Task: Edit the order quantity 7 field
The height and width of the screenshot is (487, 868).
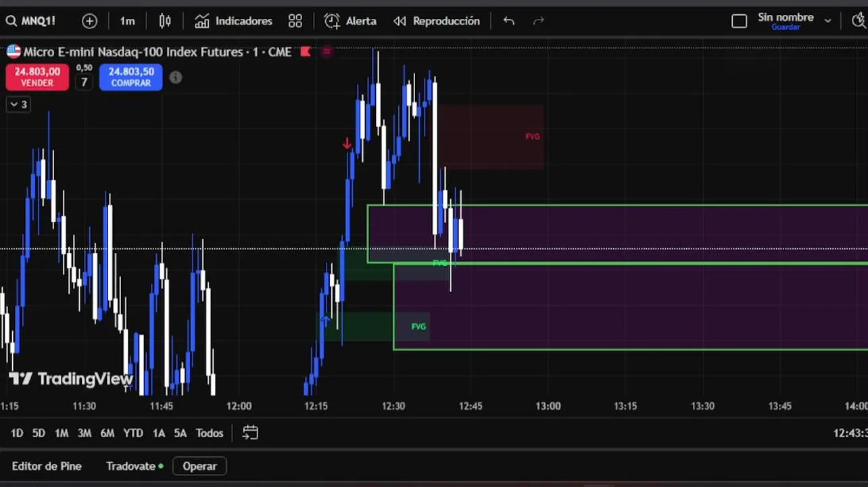Action: pyautogui.click(x=84, y=83)
